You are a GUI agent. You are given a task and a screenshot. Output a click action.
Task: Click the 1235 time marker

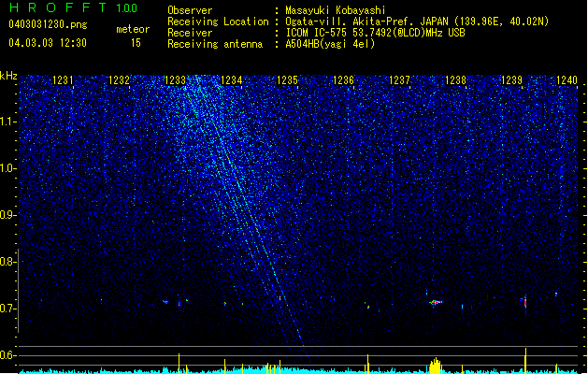click(x=287, y=80)
